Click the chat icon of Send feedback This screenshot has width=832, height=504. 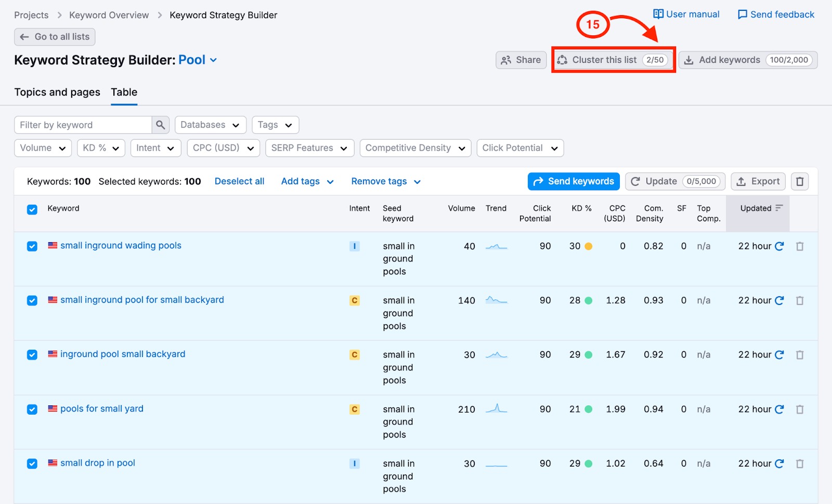[743, 15]
